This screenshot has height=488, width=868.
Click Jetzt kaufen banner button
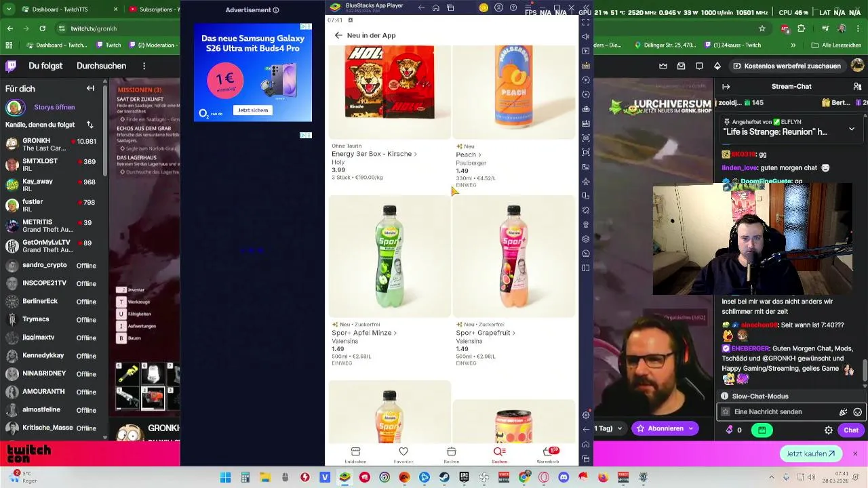point(811,453)
